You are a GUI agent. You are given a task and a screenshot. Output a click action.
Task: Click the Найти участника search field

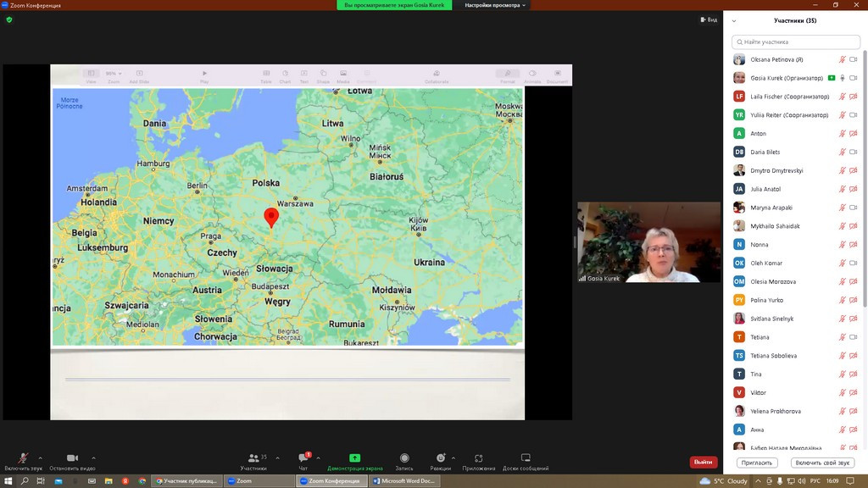click(796, 42)
